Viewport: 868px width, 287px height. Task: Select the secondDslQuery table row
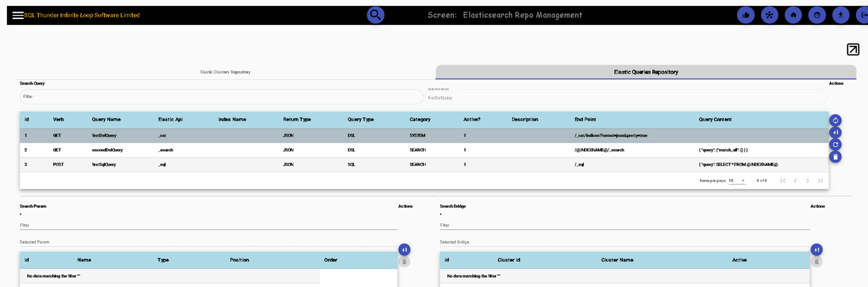(x=424, y=150)
